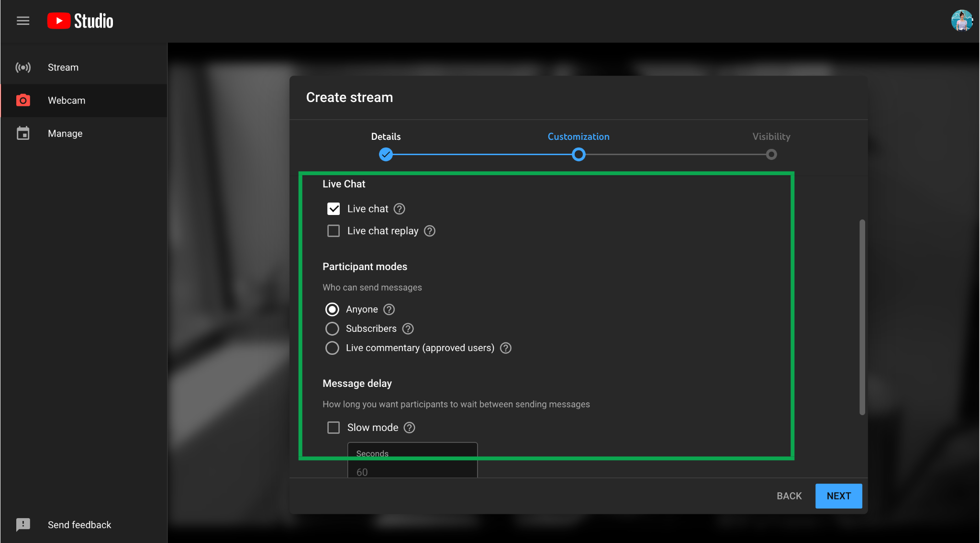This screenshot has height=543, width=980.
Task: Click the Manage sidebar icon
Action: 23,133
